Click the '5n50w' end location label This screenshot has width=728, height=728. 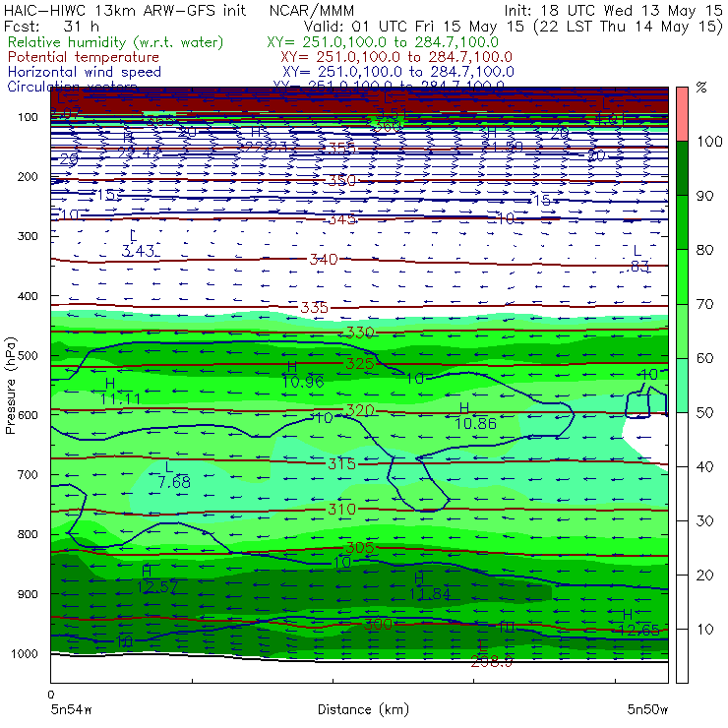pyautogui.click(x=647, y=709)
